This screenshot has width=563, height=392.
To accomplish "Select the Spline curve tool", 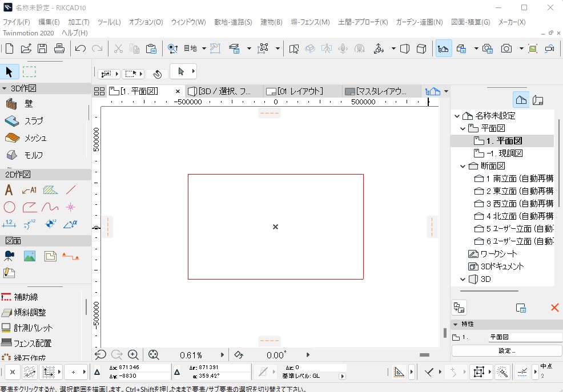I will [x=50, y=207].
